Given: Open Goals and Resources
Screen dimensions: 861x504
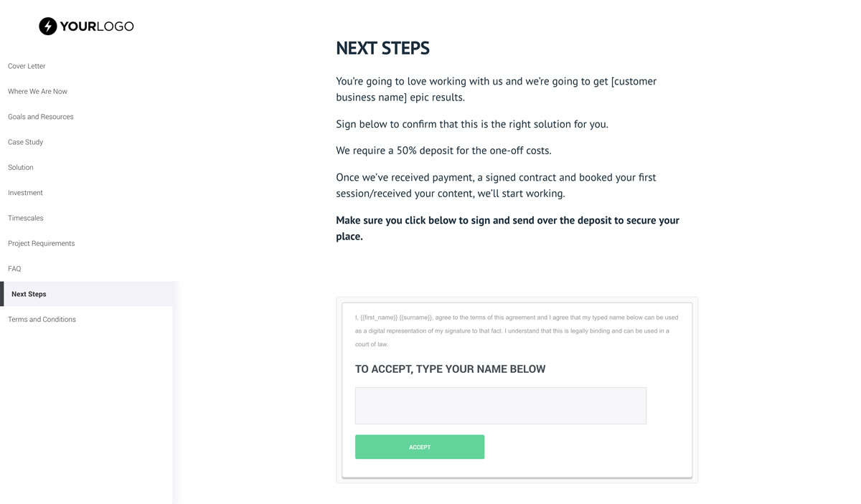Looking at the screenshot, I should click(40, 116).
